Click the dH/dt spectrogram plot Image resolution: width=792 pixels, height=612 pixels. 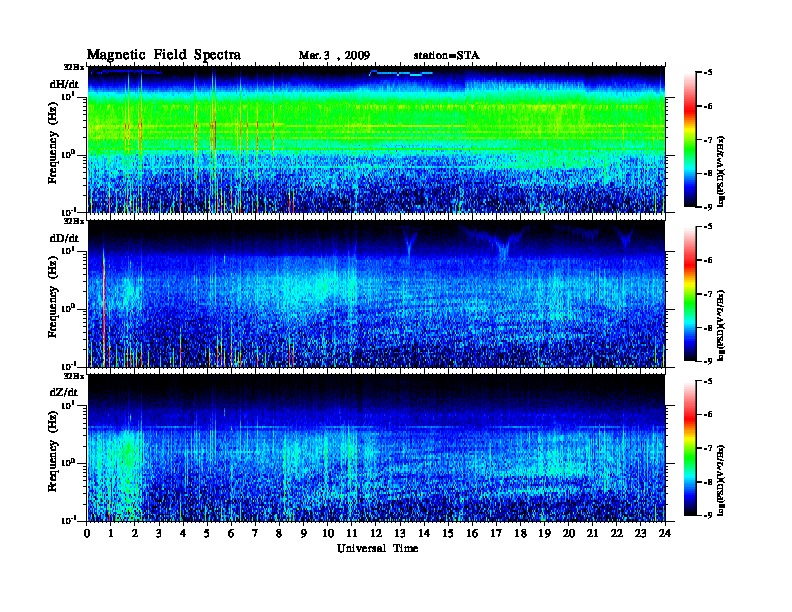376,139
